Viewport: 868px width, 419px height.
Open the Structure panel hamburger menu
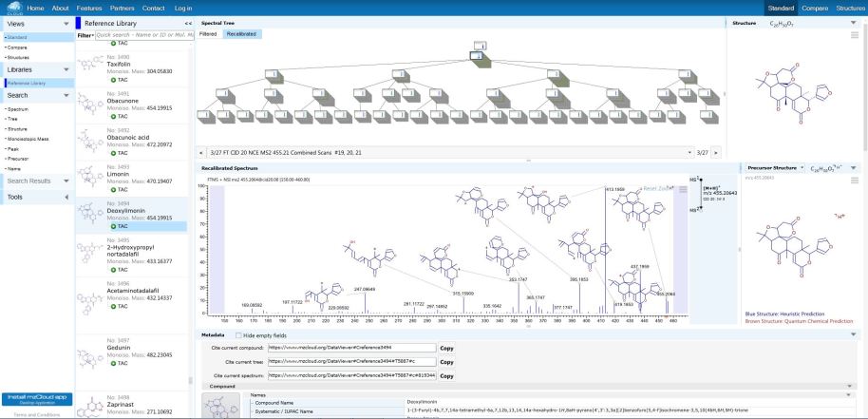(x=854, y=35)
